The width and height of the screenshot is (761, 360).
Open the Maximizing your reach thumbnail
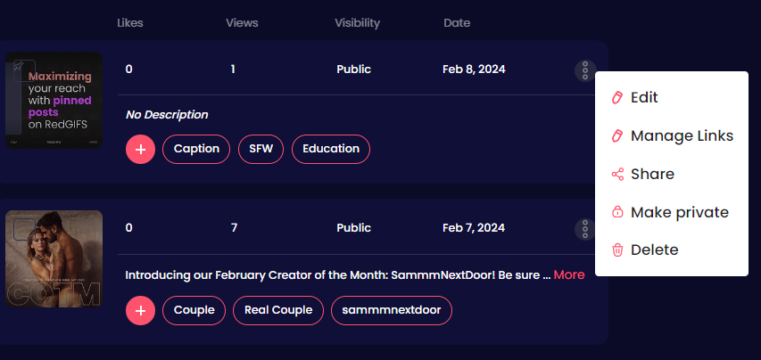(x=54, y=100)
